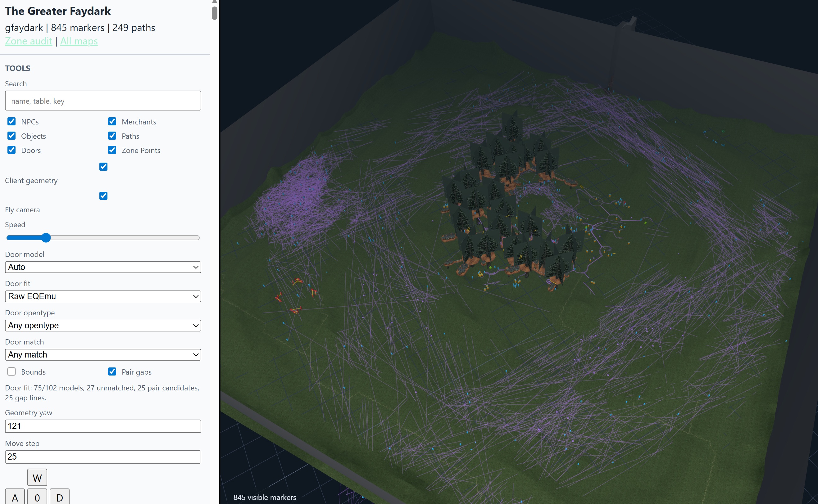Screen dimensions: 818x504
Task: Open the All maps link
Action: tap(79, 41)
